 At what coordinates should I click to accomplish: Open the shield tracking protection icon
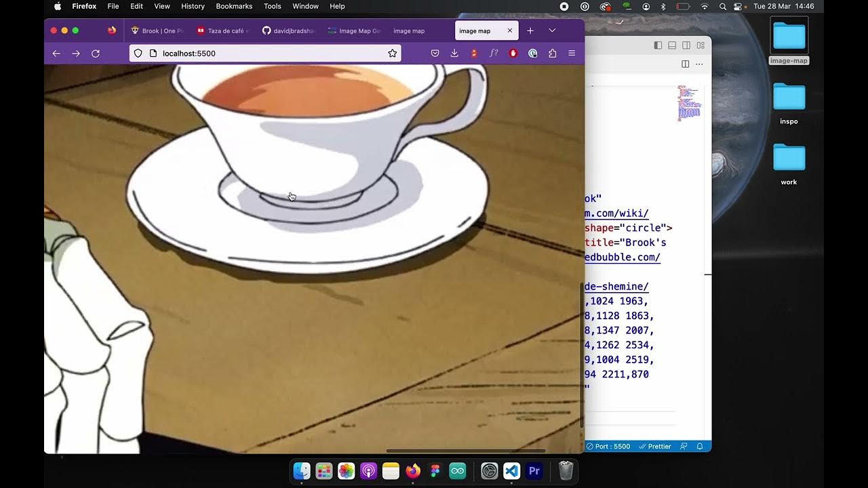tap(138, 54)
